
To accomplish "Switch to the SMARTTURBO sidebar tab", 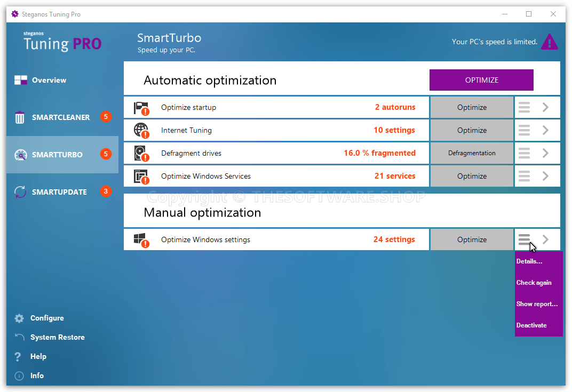I will tap(57, 155).
